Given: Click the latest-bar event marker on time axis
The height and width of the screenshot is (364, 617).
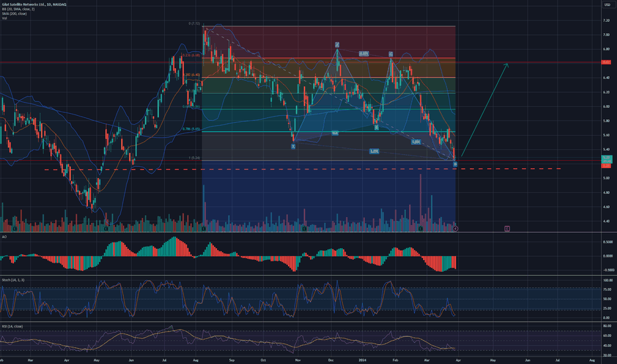Looking at the screenshot, I should point(455,228).
